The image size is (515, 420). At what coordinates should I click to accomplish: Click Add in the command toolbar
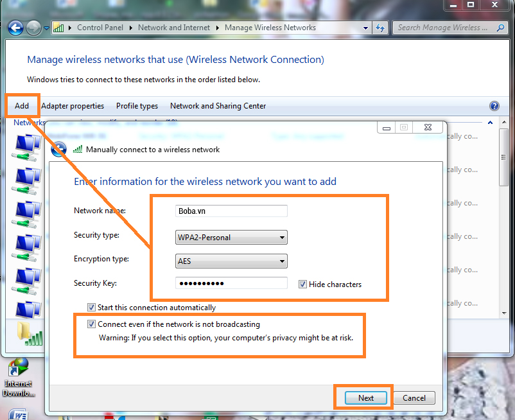click(22, 106)
